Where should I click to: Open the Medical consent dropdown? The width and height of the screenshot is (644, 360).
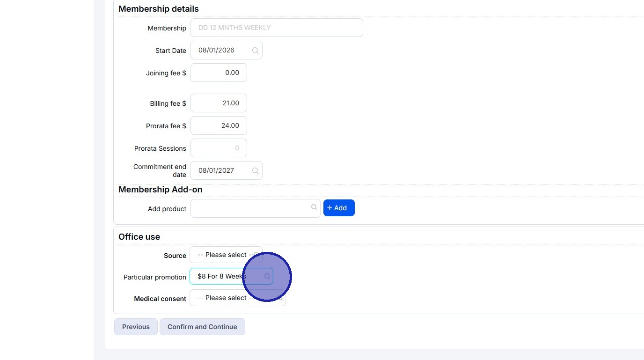point(238,298)
